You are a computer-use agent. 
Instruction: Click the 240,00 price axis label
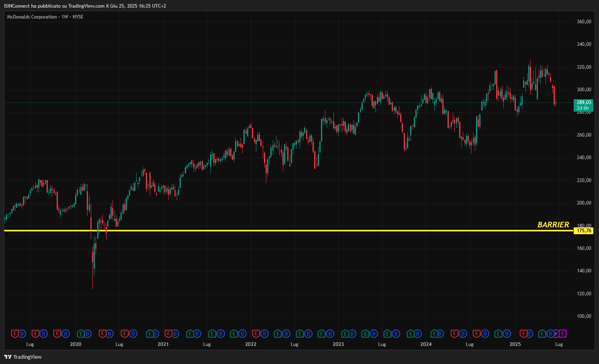[584, 157]
